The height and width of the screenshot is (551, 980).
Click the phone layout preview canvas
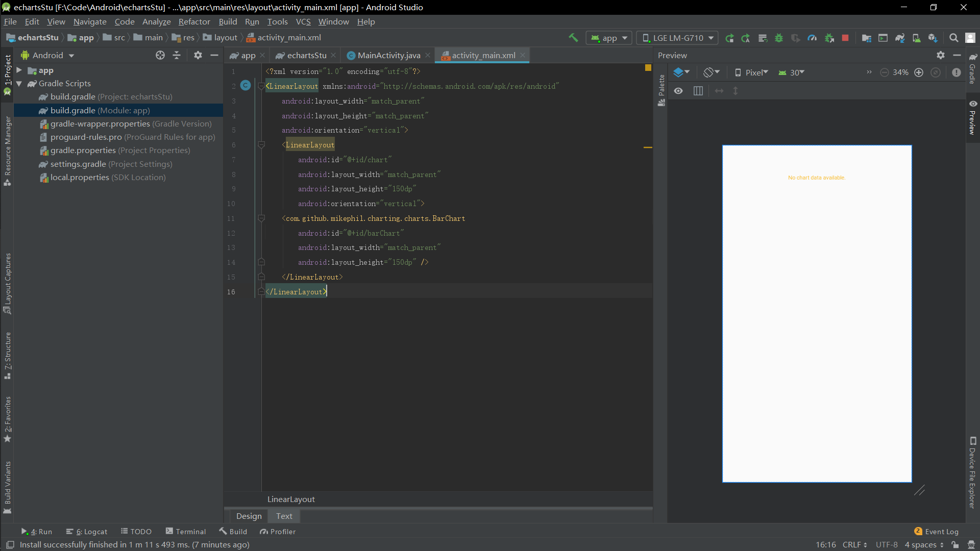pos(817,314)
